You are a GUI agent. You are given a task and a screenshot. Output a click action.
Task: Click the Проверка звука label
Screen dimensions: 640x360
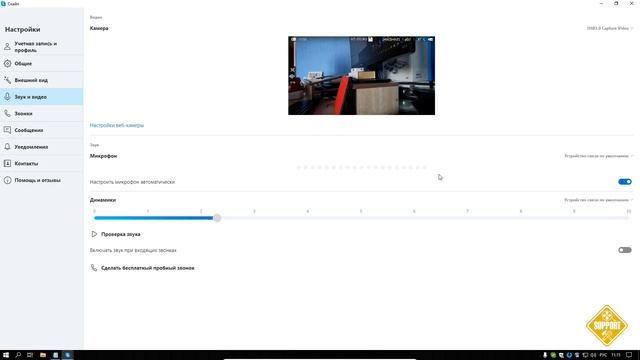coord(121,234)
